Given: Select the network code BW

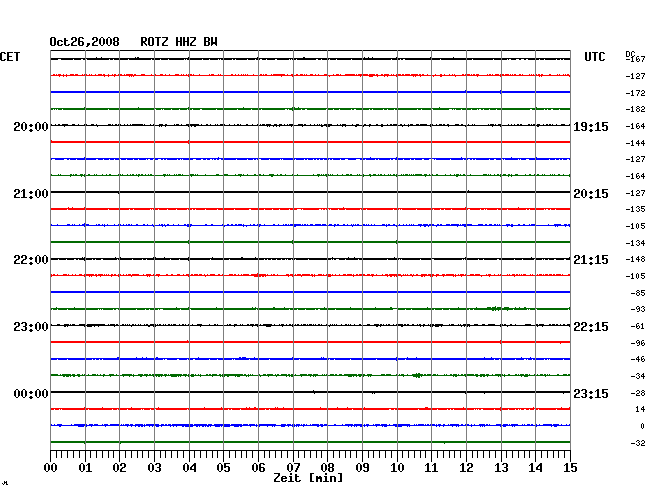Looking at the screenshot, I should coord(210,42).
